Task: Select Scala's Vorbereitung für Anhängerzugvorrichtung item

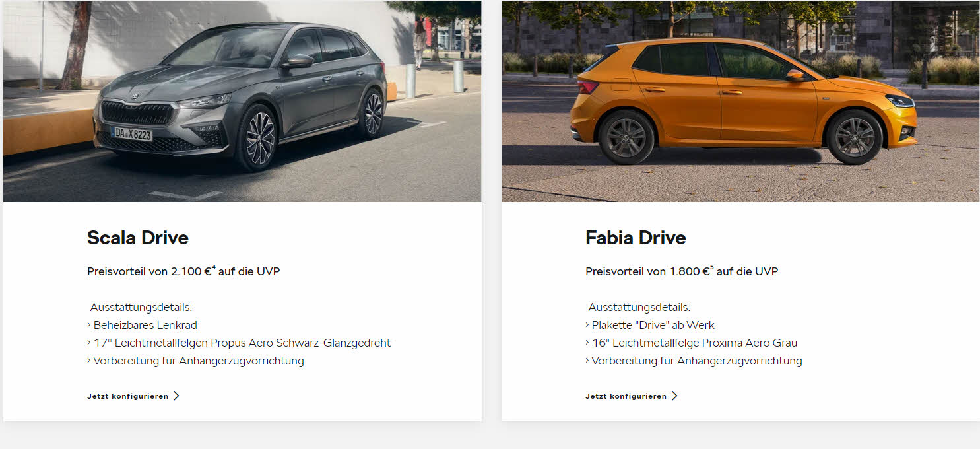Action: pos(195,361)
